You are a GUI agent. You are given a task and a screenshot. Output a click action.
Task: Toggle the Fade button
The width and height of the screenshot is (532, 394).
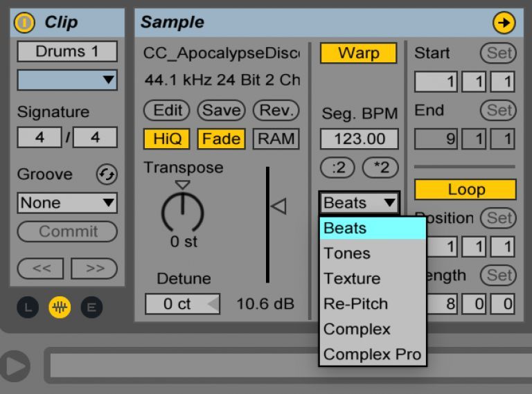click(221, 138)
